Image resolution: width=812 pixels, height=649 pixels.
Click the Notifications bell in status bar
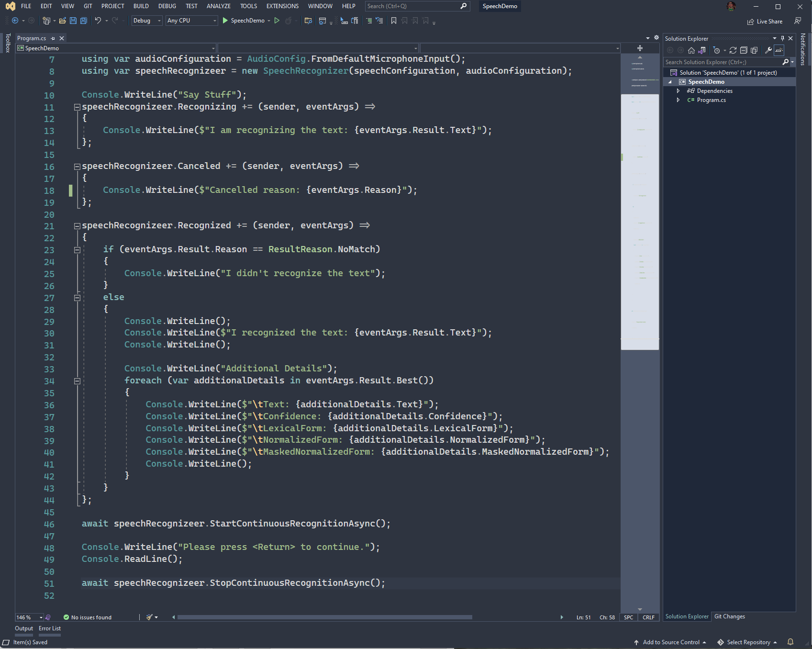pos(790,642)
